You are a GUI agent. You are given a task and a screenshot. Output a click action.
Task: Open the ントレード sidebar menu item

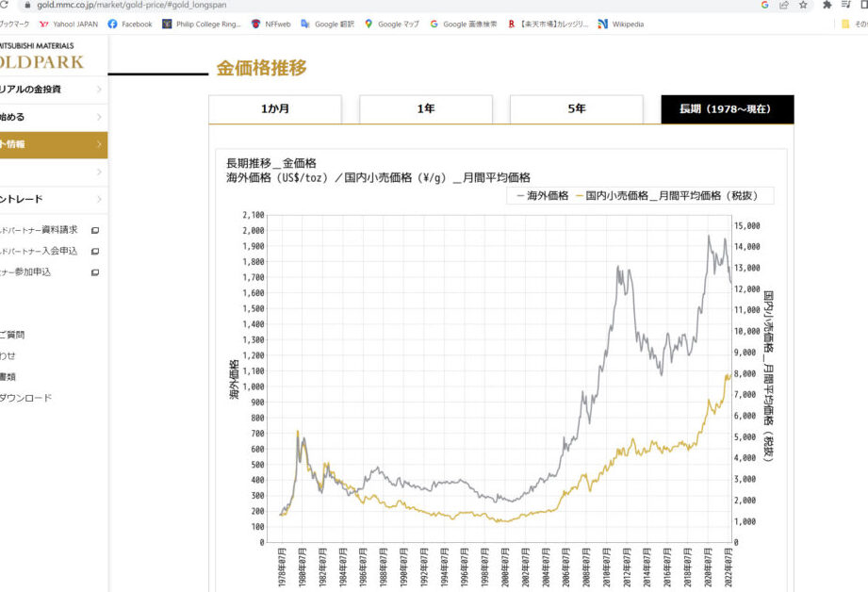coord(53,199)
